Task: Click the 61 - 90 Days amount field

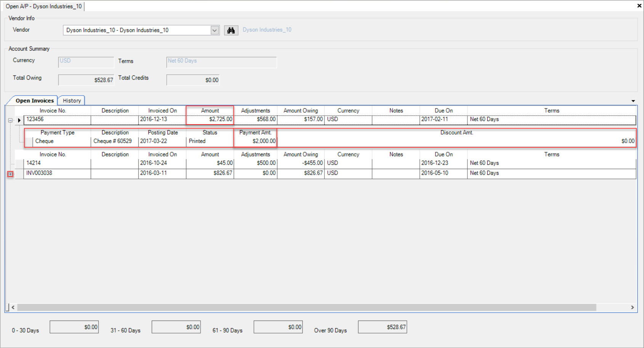Action: pyautogui.click(x=278, y=327)
